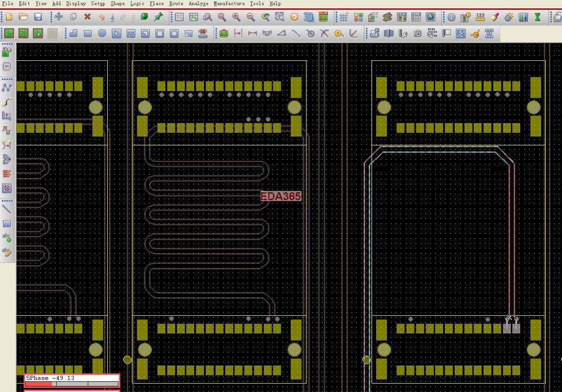The height and width of the screenshot is (392, 562).
Task: Toggle the green pushpin fix icon
Action: [x=158, y=17]
